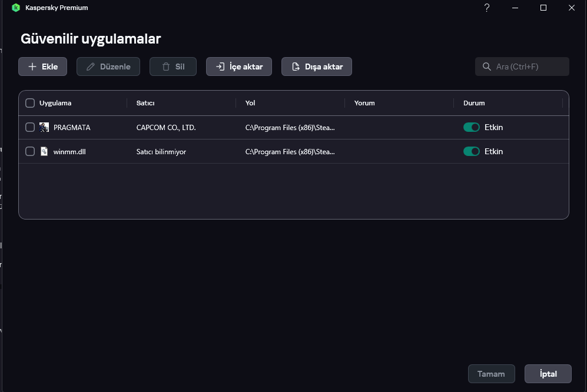This screenshot has height=392, width=587.
Task: Check the winmm.dll row checkbox
Action: pyautogui.click(x=30, y=151)
